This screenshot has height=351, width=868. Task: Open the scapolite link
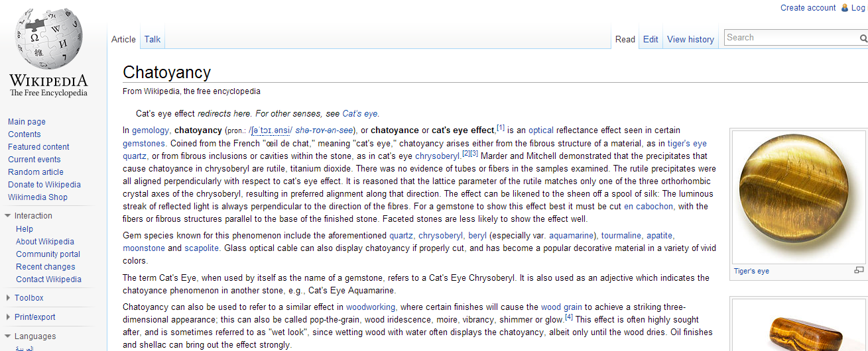(202, 248)
